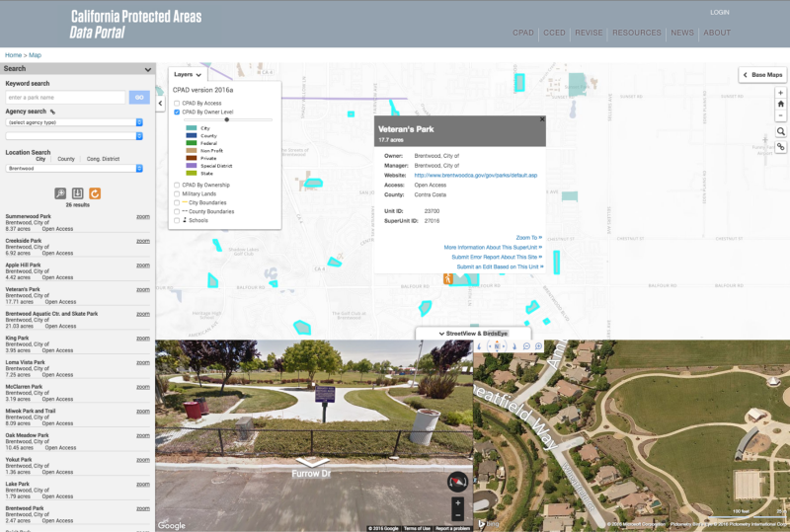Select the City location tab

40,159
